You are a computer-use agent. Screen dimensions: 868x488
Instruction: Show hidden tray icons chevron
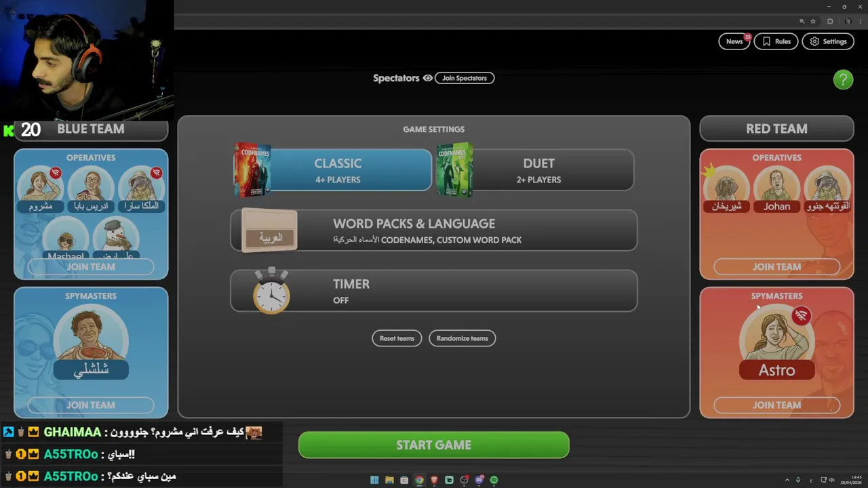[x=787, y=480]
